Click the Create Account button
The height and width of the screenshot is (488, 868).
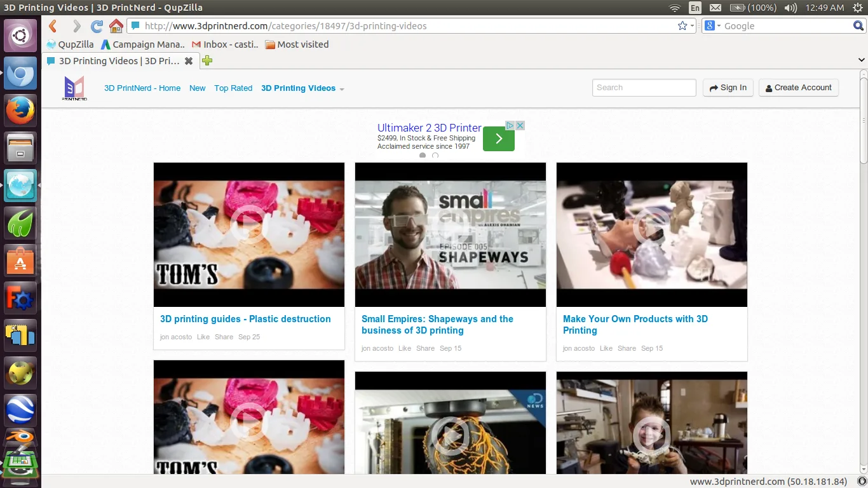799,88
